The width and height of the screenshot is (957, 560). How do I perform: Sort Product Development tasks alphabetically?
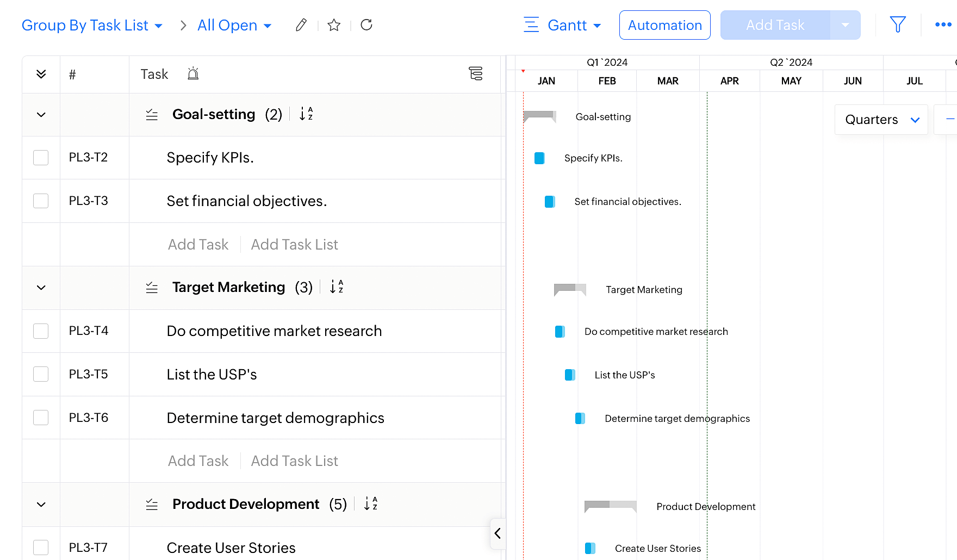(x=370, y=504)
